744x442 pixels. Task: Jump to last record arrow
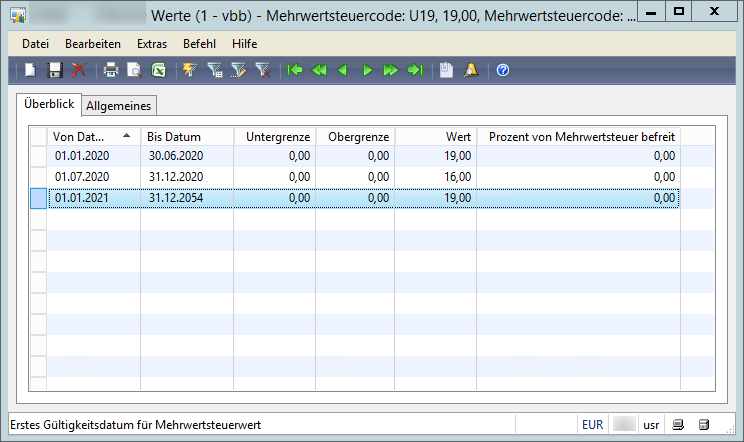(x=415, y=70)
